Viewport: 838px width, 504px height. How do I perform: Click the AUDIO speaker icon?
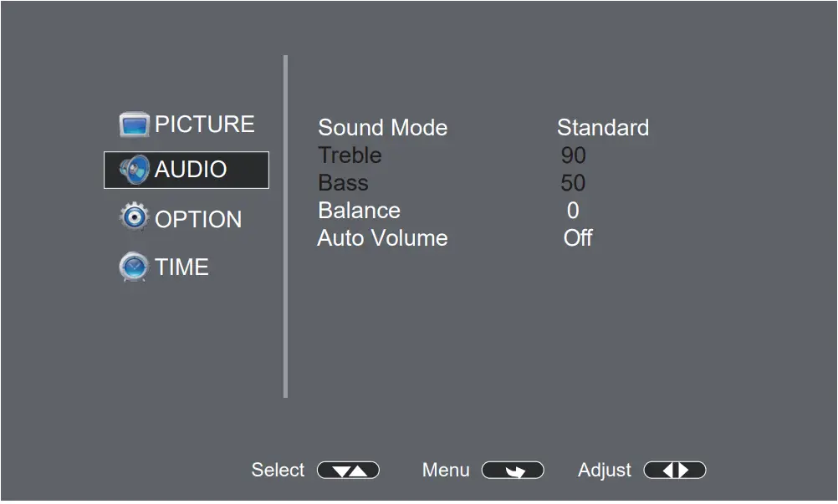point(134,170)
